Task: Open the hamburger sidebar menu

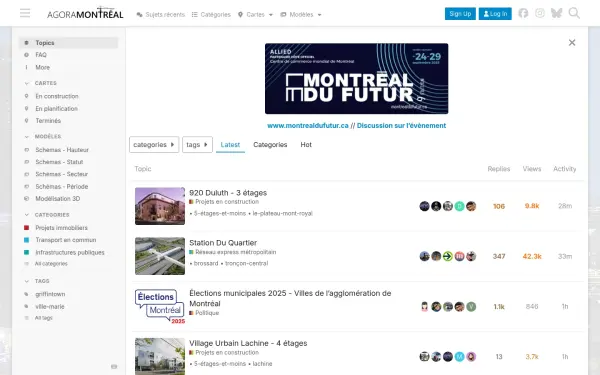Action: (25, 13)
